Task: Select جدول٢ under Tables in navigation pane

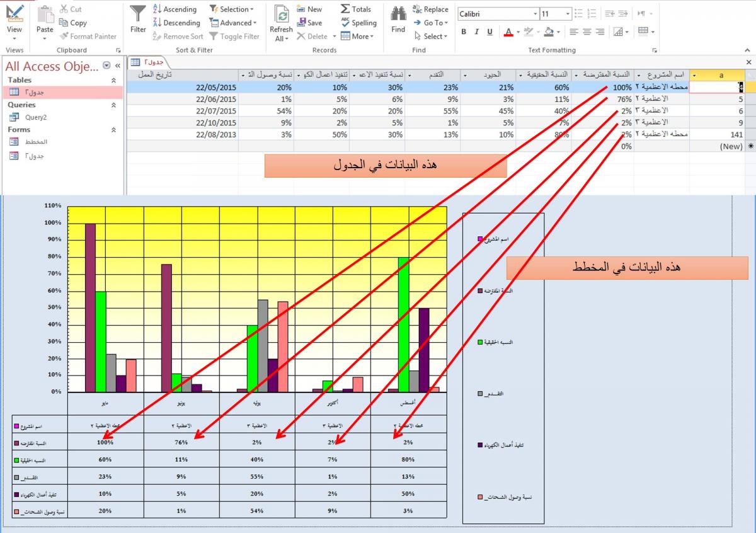Action: 63,92
